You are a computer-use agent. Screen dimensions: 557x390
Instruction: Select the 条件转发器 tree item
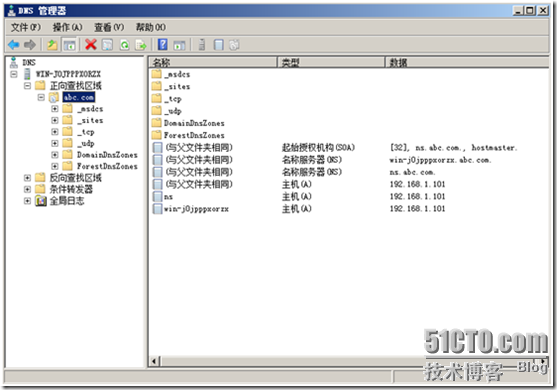71,189
